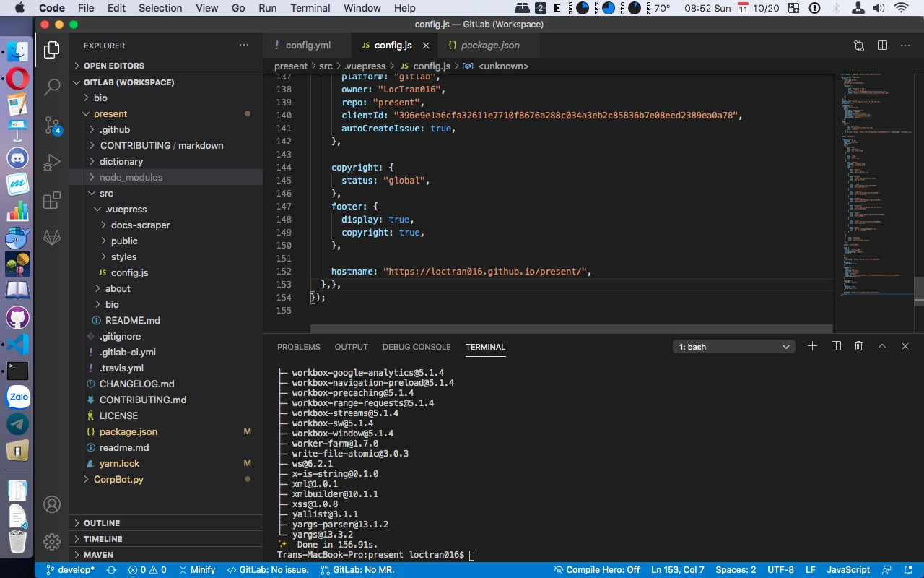Kill the terminal with trash icon
Viewport: 924px width, 578px height.
(x=858, y=347)
